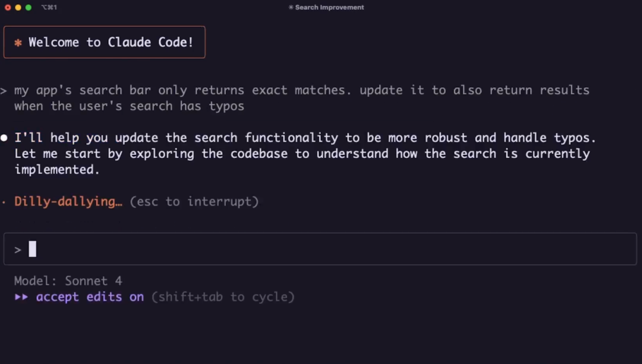Click the shift+tab to cycle hint
Image resolution: width=642 pixels, height=364 pixels.
tap(223, 297)
